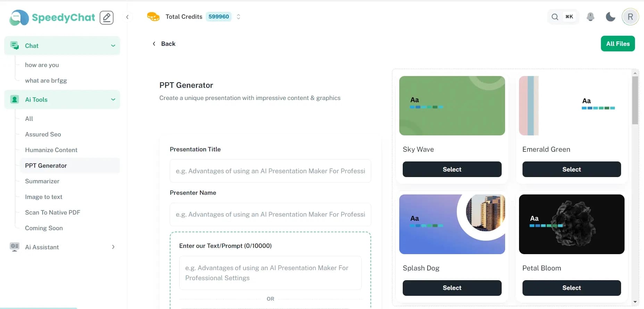This screenshot has width=644, height=309.
Task: Open the Summarizer tool
Action: tap(42, 181)
